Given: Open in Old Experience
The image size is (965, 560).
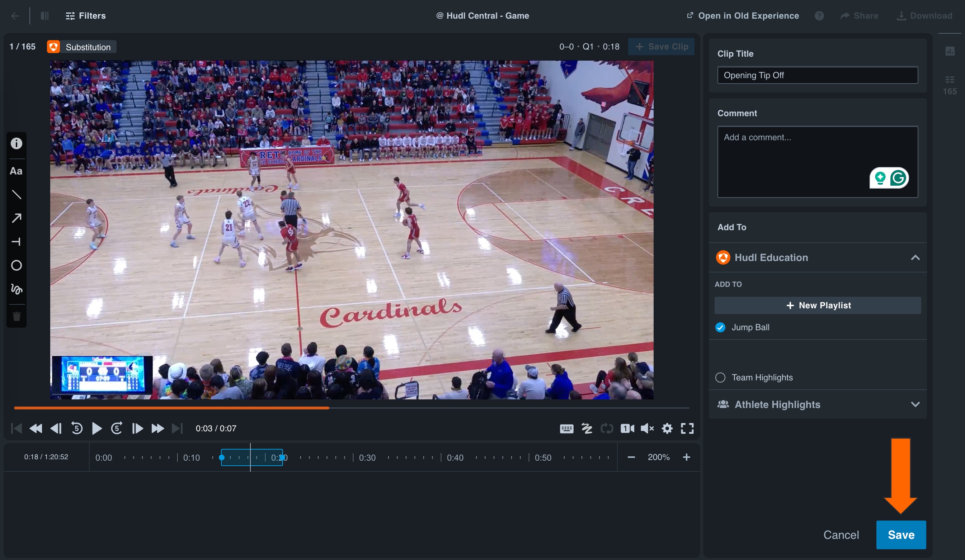Looking at the screenshot, I should pos(742,16).
